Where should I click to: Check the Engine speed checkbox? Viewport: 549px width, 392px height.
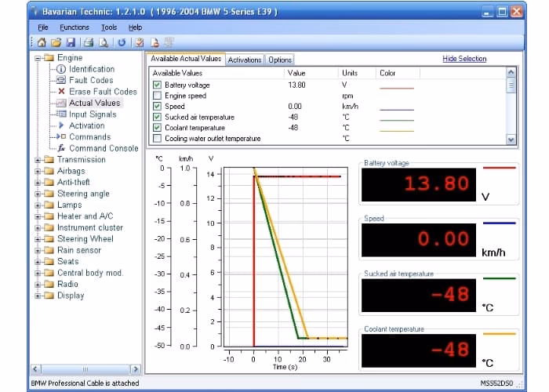pos(157,96)
